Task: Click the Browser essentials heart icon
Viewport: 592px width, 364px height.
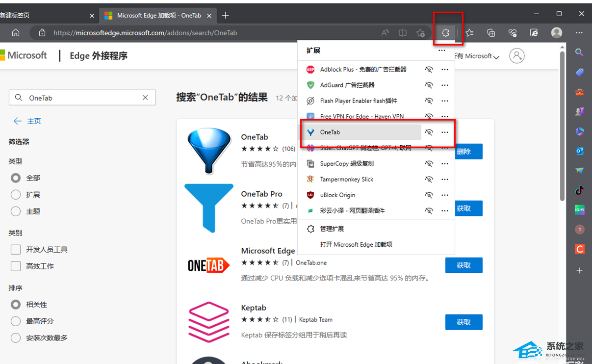Action: coord(513,33)
